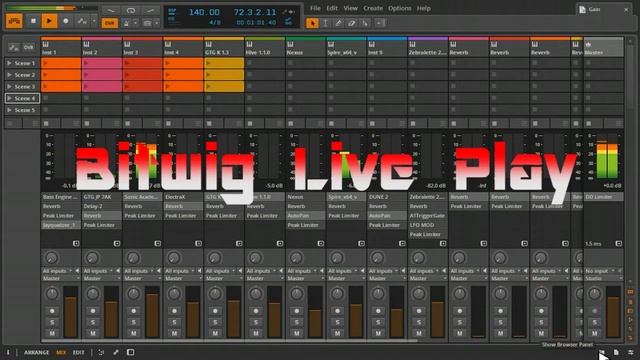Image resolution: width=640 pixels, height=360 pixels.
Task: Select the Master track header
Action: 604,48
